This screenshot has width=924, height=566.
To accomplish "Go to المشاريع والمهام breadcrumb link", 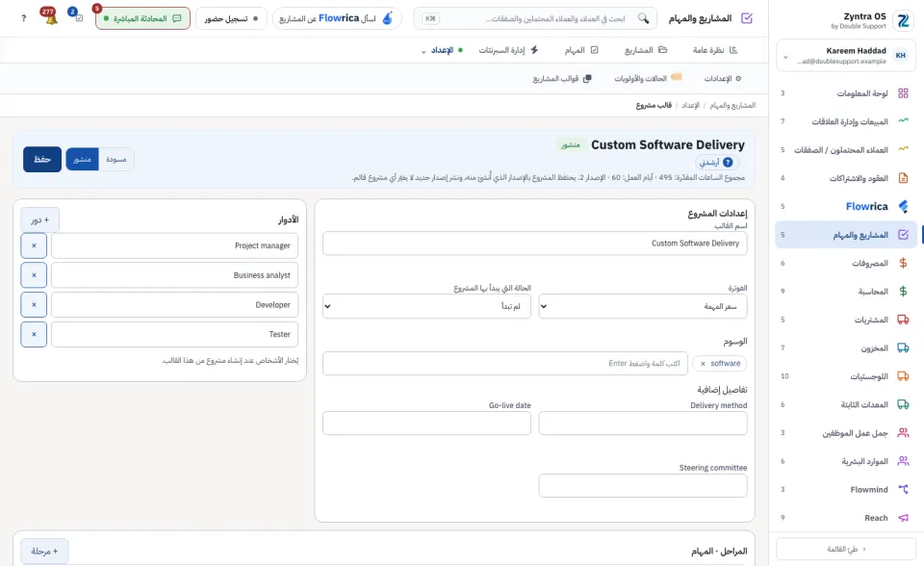I will coord(732,105).
